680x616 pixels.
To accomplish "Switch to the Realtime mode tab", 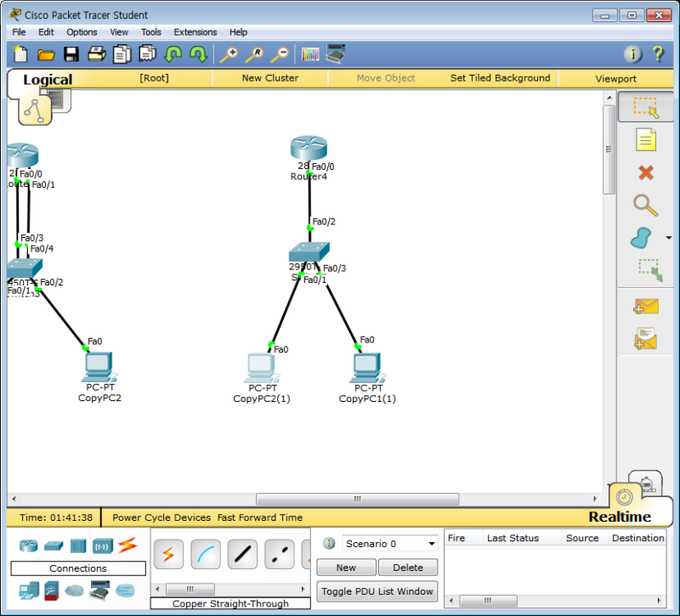I will [x=620, y=517].
